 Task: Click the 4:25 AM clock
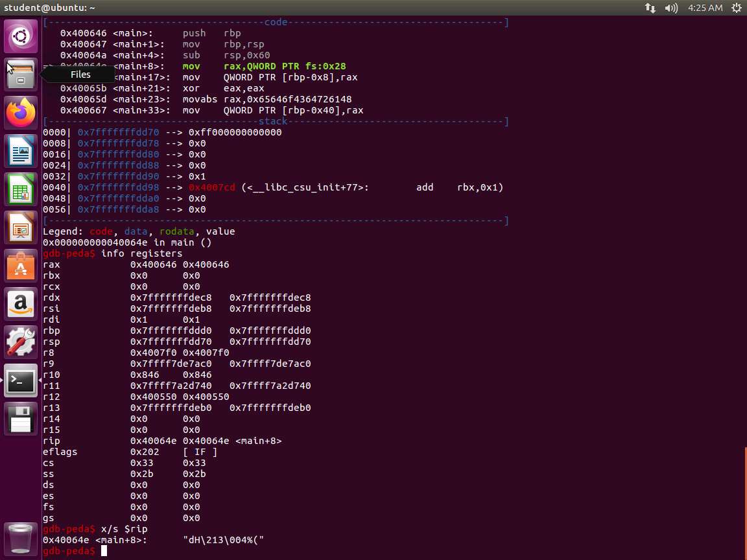705,8
